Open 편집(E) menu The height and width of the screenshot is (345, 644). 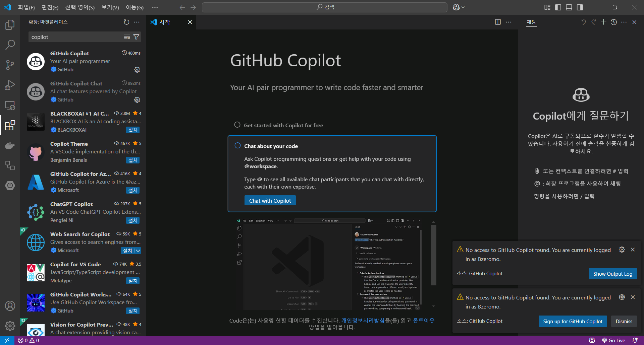(50, 7)
